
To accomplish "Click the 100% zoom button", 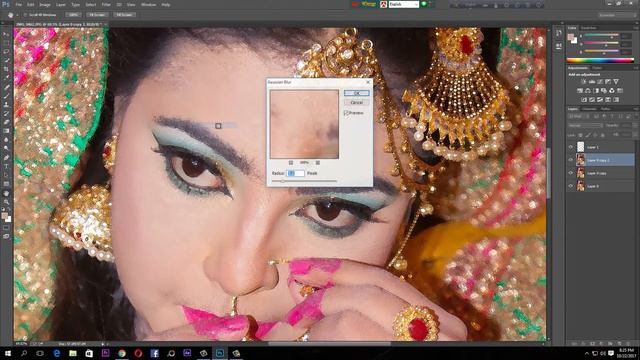I will [73, 15].
